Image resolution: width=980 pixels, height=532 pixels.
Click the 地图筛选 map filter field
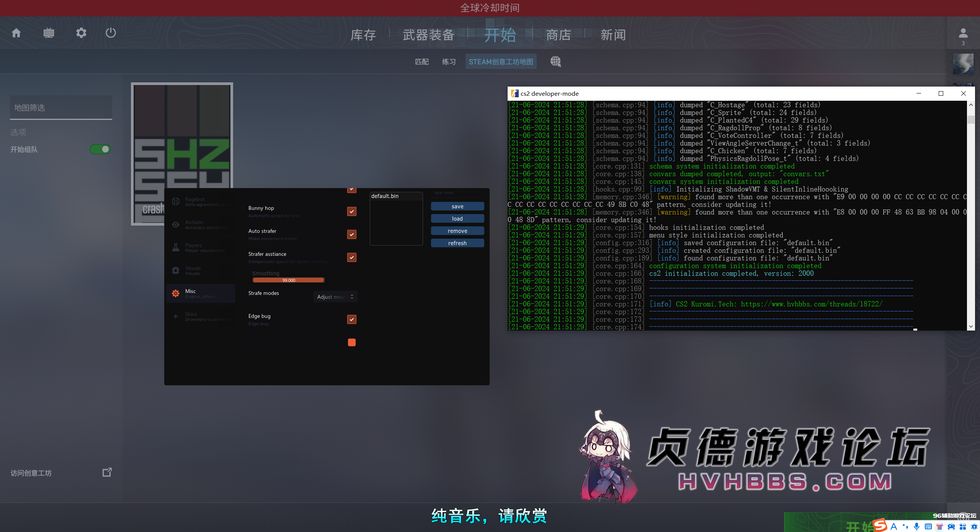61,108
